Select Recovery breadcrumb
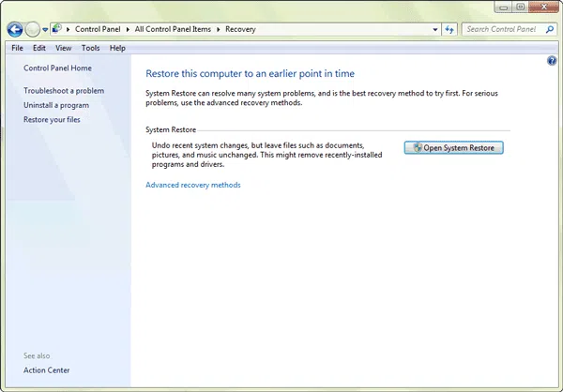Viewport: 563px width, 392px height. [240, 29]
